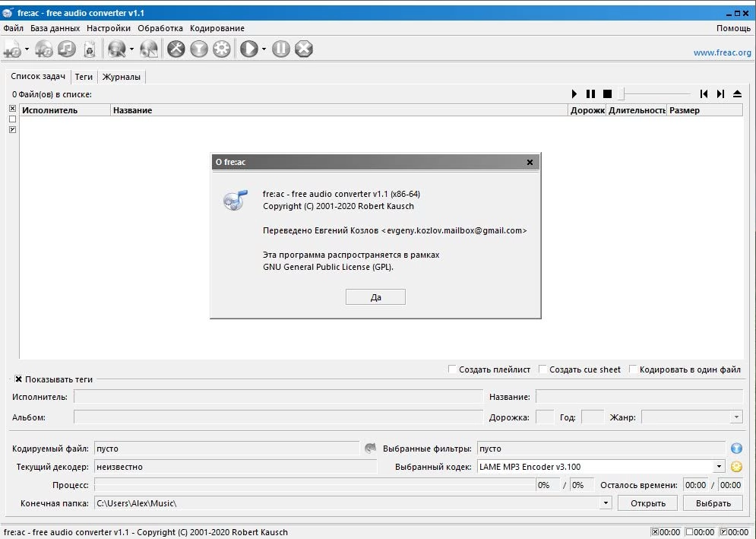Open the add files dropdown arrow
756x539 pixels.
[x=27, y=49]
